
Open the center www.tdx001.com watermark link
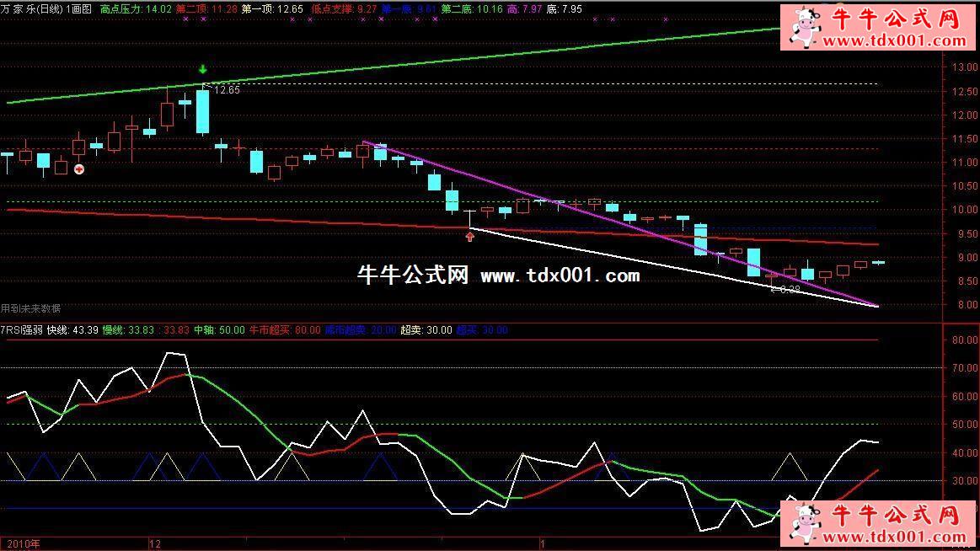[x=560, y=275]
